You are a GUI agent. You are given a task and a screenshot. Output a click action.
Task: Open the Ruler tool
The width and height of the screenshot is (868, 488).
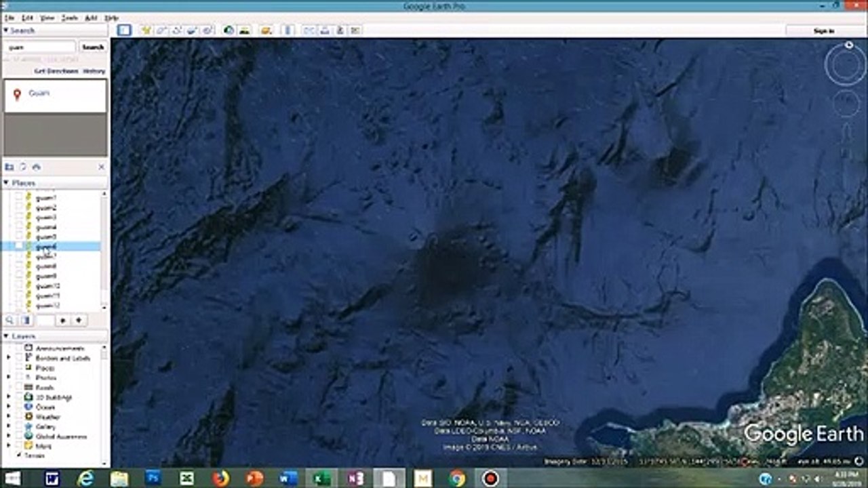(288, 30)
